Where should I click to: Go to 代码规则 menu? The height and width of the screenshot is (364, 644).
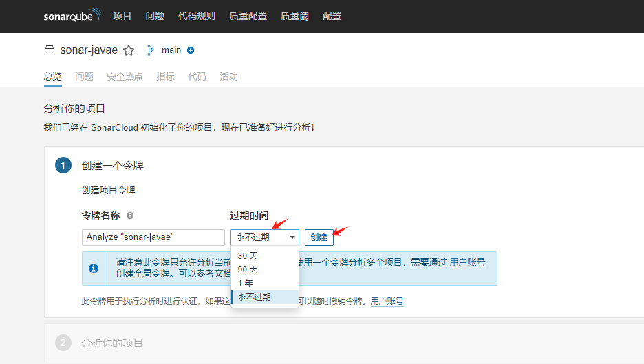click(196, 16)
